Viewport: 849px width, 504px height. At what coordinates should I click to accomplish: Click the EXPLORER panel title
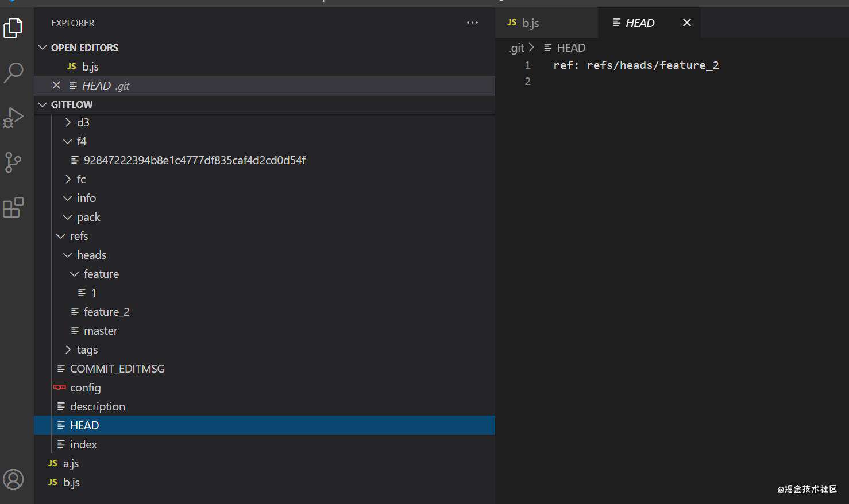point(72,23)
